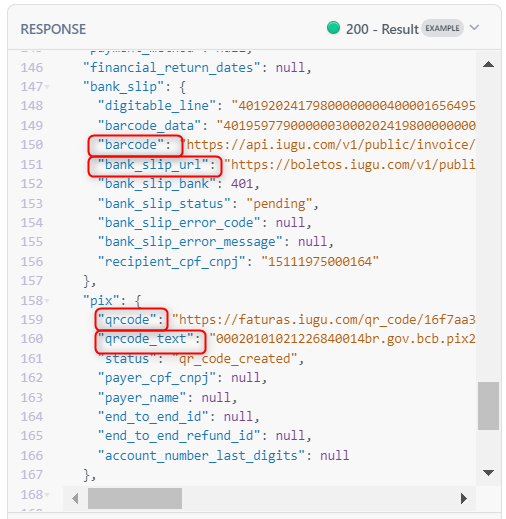Click the "pix" key
506x519 pixels.
click(101, 301)
